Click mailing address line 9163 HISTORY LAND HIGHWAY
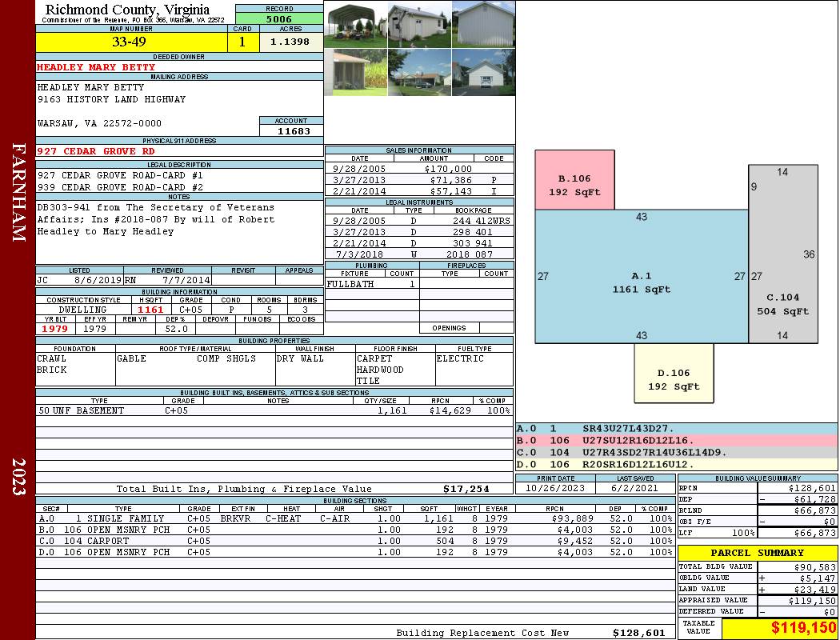 (x=111, y=99)
